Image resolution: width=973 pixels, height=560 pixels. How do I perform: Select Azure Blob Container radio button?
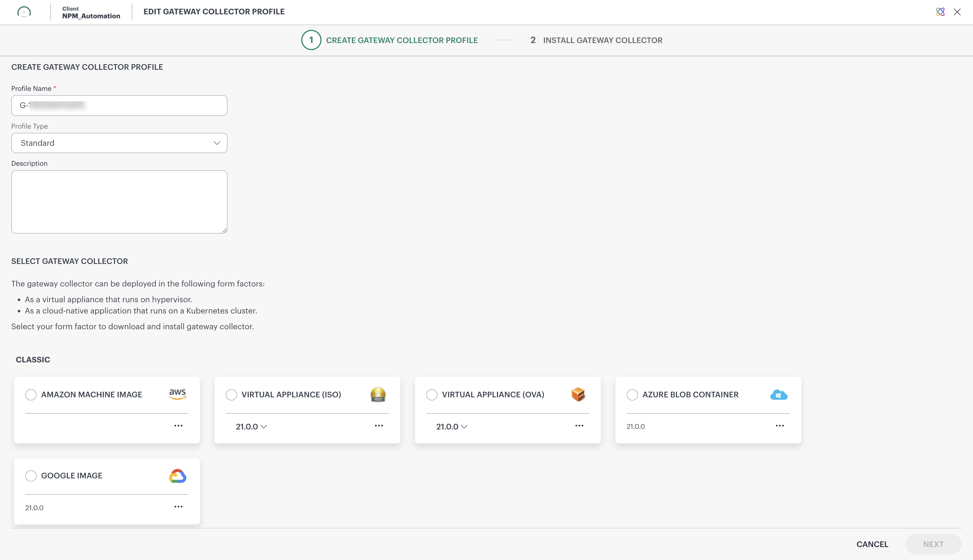coord(632,395)
